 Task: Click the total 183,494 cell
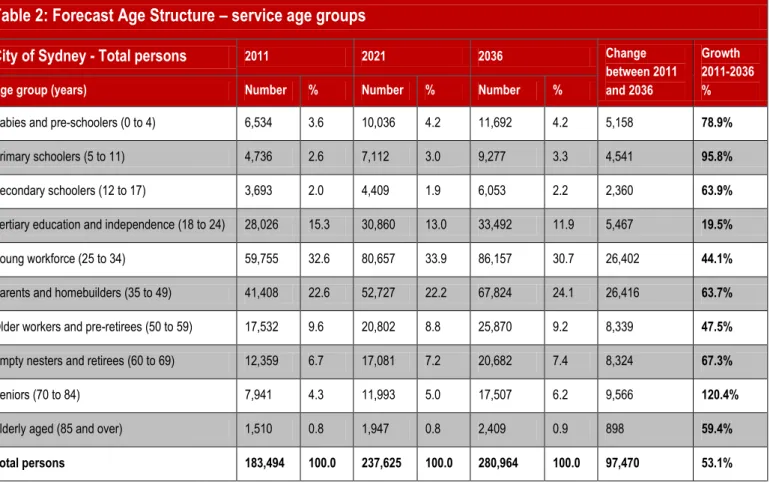(264, 463)
